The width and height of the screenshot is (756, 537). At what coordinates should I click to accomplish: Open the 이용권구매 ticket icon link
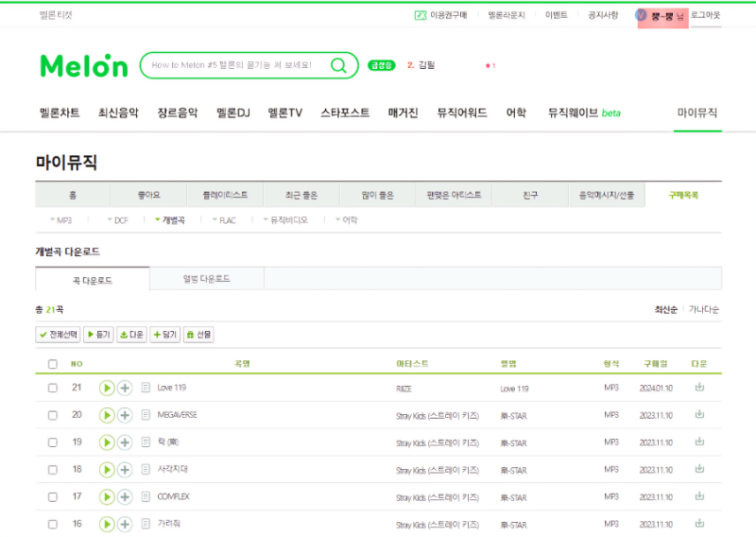coord(421,15)
